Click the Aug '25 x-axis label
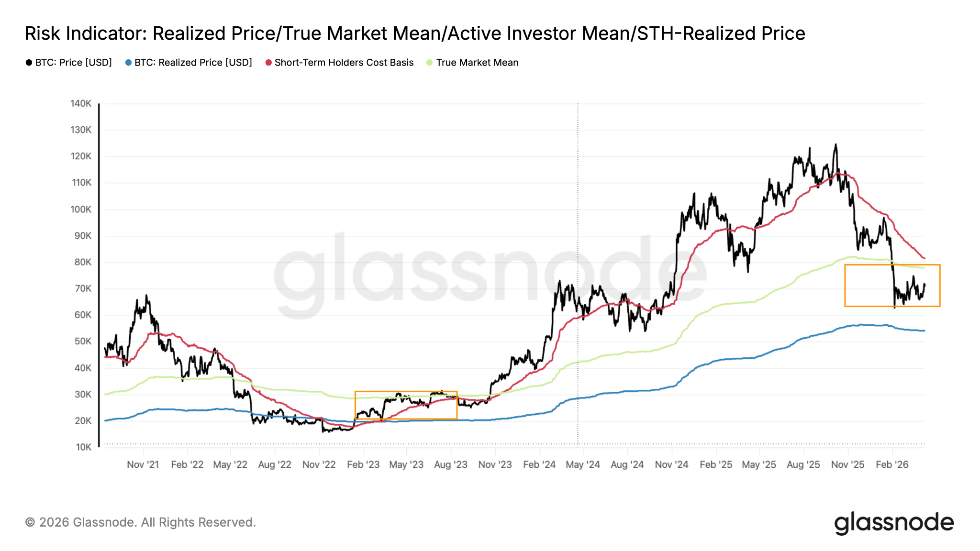This screenshot has width=980, height=551. tap(803, 464)
